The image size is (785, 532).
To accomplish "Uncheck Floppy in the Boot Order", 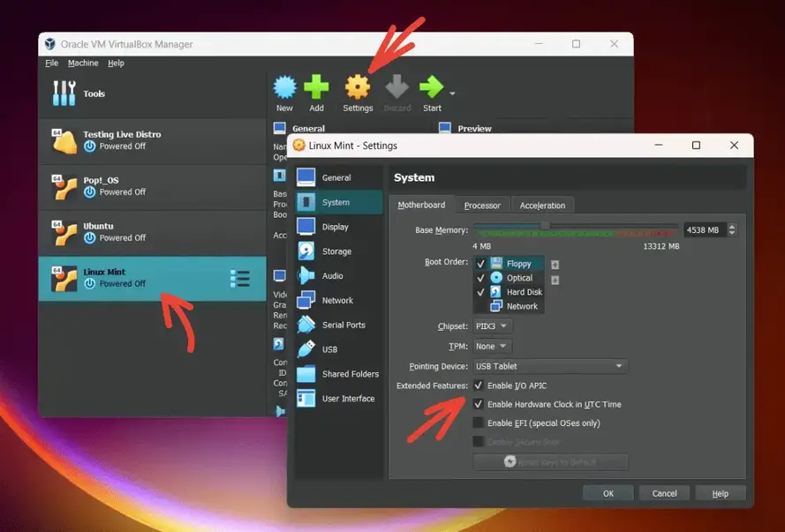I will 480,264.
